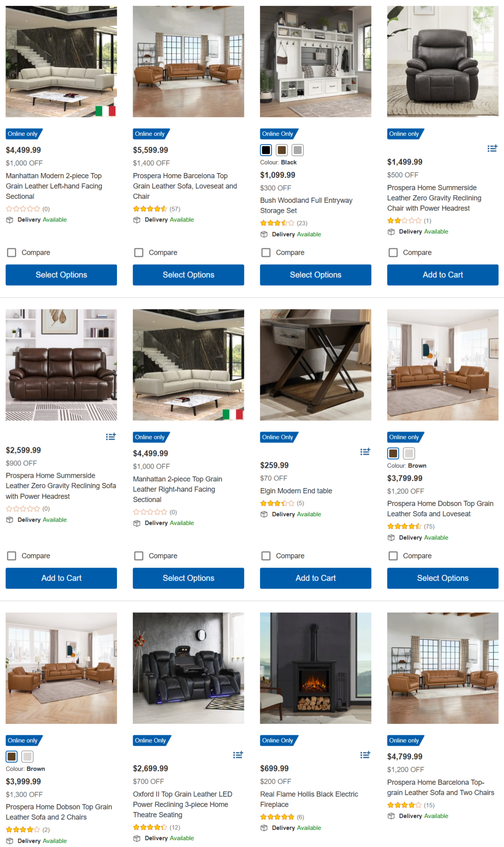The height and width of the screenshot is (847, 504).
Task: Tick Compare for Dobson Sofa and Loveseat
Action: [x=393, y=556]
